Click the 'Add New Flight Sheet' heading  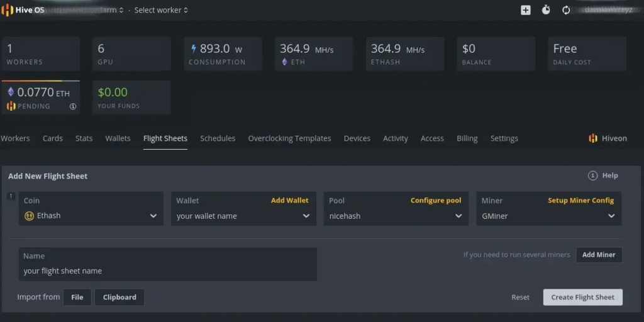48,176
